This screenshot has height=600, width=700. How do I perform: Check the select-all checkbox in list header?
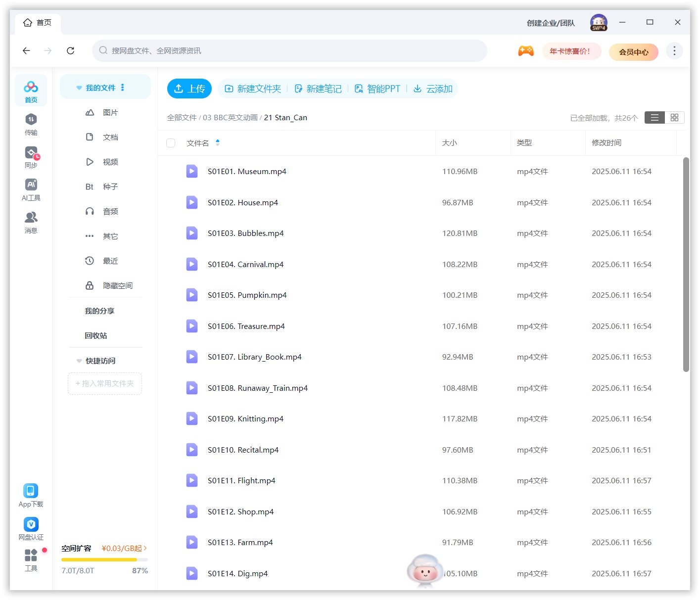171,143
